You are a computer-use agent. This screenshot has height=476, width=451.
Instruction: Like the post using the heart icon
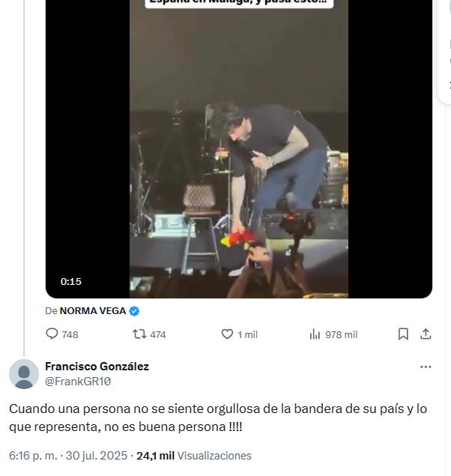[228, 334]
